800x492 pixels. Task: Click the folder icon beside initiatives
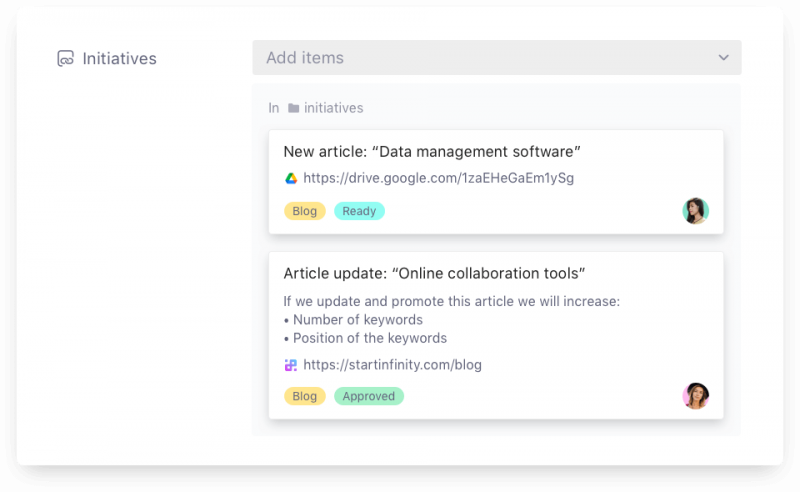point(293,108)
